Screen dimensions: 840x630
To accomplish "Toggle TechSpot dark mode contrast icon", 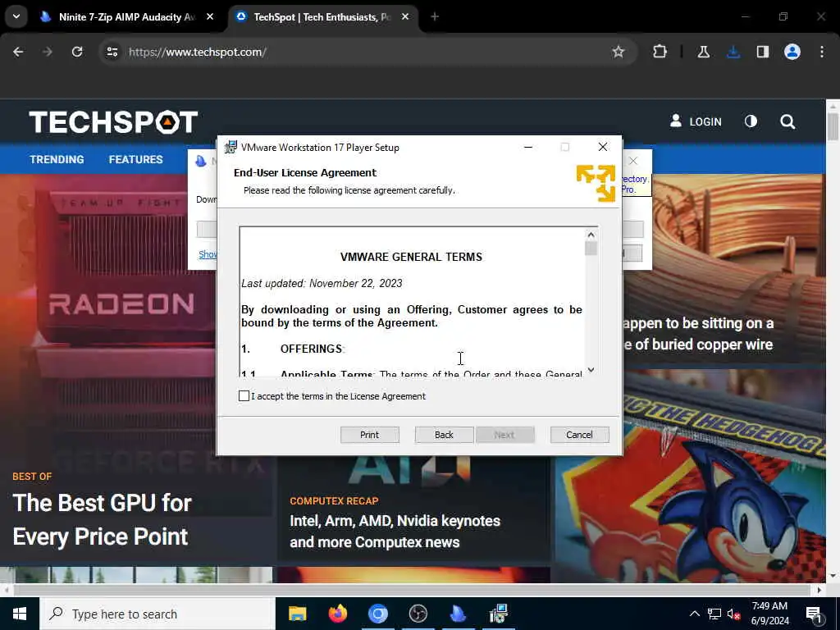I will tap(751, 121).
